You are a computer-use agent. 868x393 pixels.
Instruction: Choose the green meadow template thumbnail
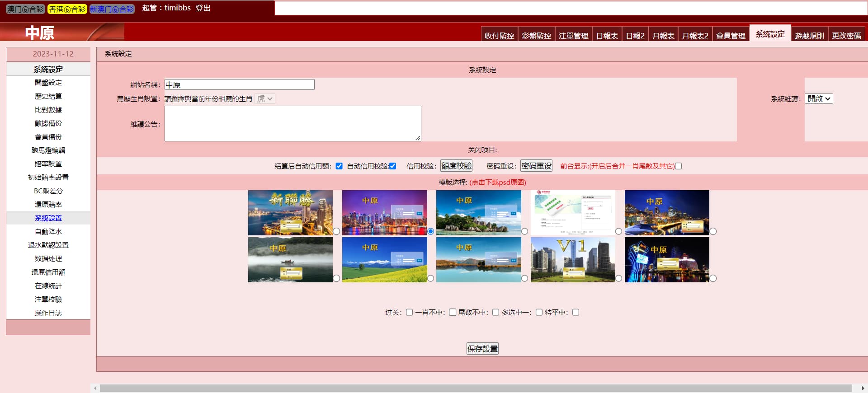384,260
